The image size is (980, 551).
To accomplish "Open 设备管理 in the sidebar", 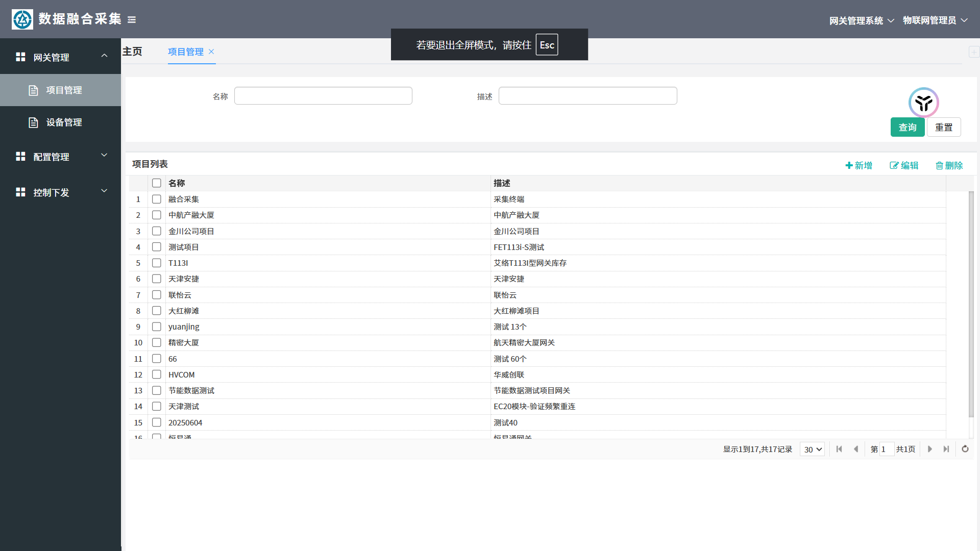I will (64, 122).
